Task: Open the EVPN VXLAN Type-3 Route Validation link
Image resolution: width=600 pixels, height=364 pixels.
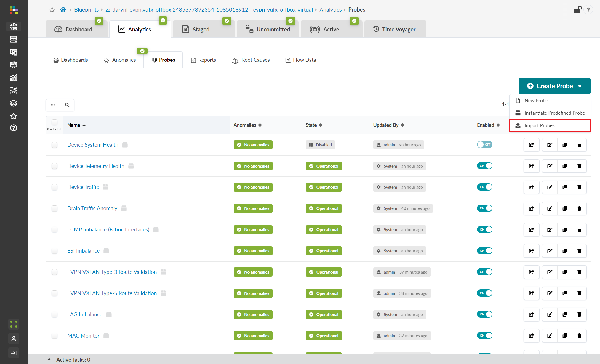Action: (112, 272)
